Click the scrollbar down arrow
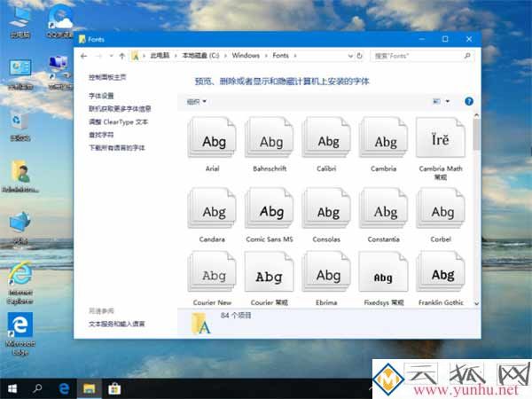Screen dimensions: 532x399 476,303
